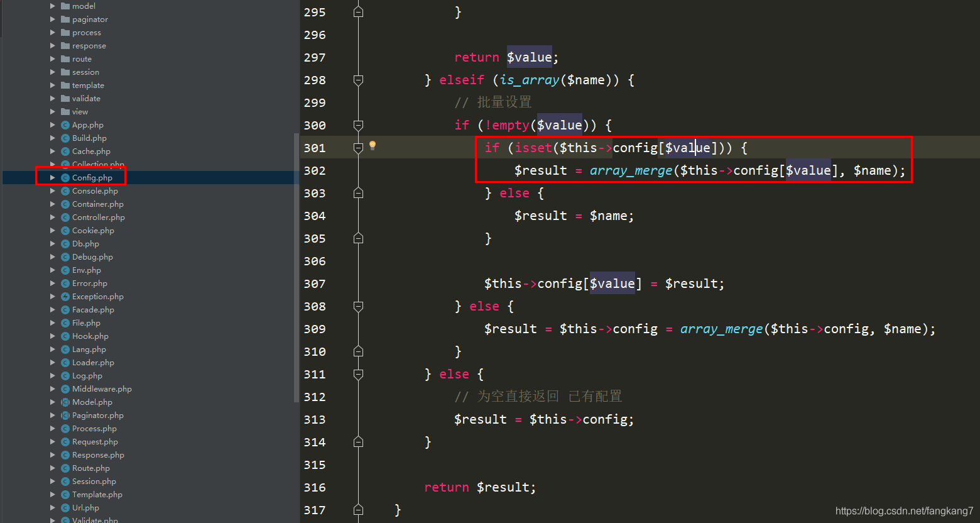Open Controller.php in the project tree
Viewport: 980px width, 523px height.
coord(98,217)
